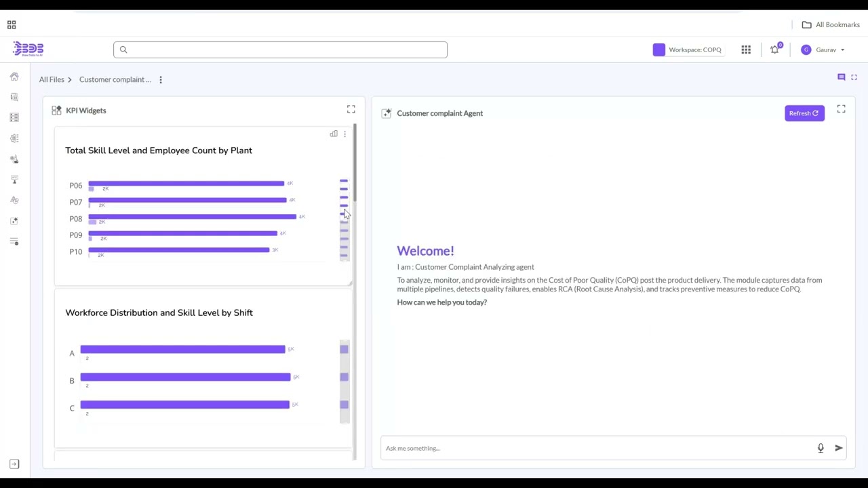Open the Home icon in the left sidebar

pos(14,77)
